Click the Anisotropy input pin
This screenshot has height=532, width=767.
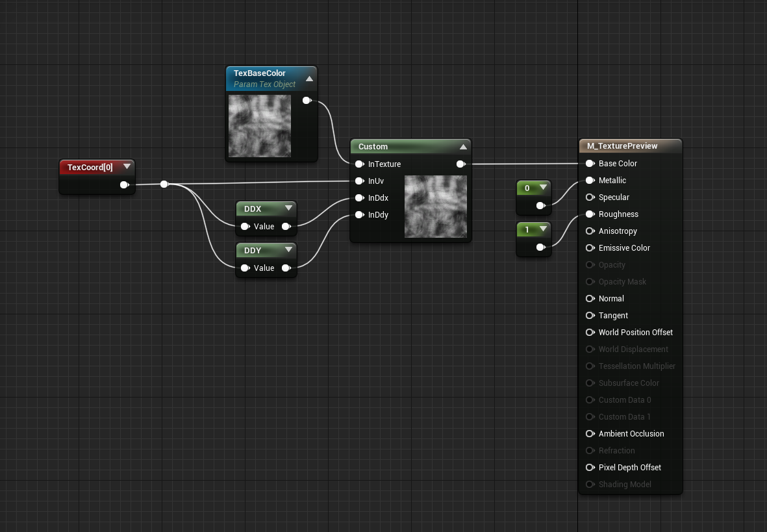click(590, 231)
